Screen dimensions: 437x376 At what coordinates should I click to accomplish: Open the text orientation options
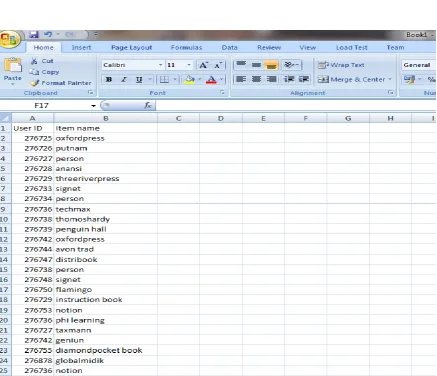[291, 65]
